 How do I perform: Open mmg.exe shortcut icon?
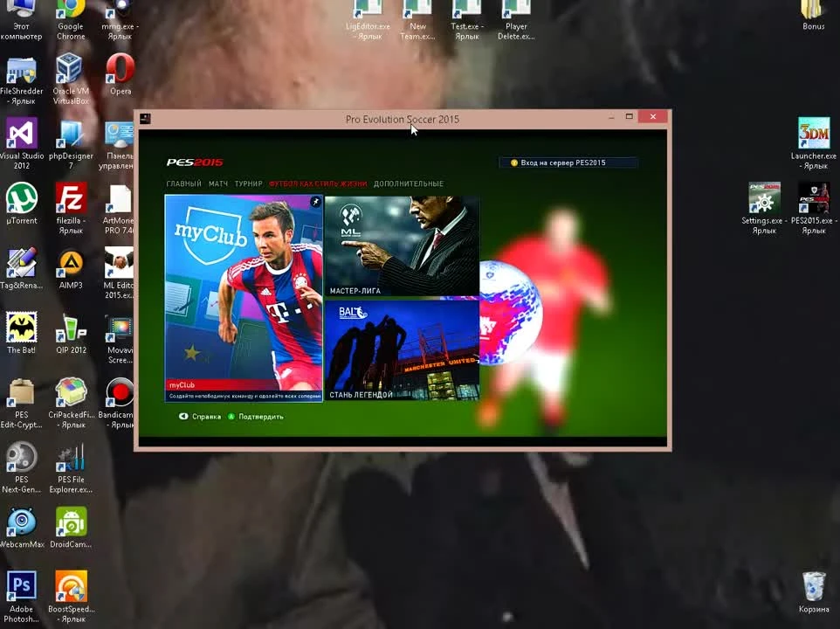click(x=120, y=20)
